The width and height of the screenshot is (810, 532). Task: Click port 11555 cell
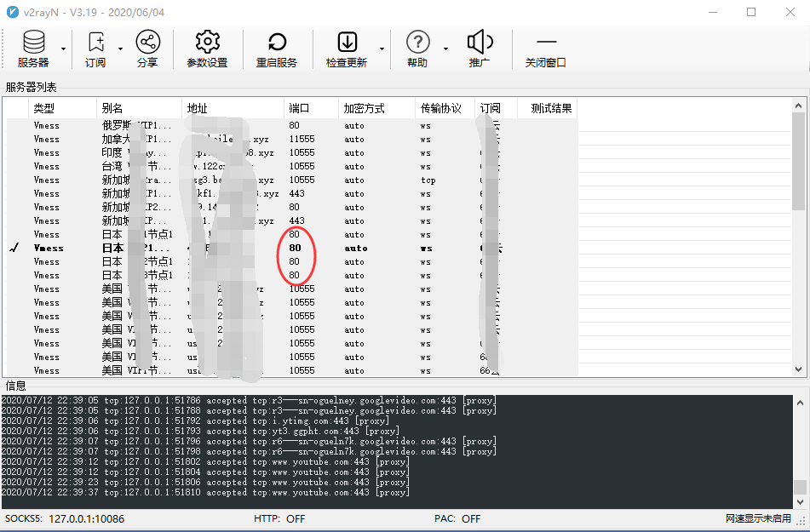[x=302, y=140]
